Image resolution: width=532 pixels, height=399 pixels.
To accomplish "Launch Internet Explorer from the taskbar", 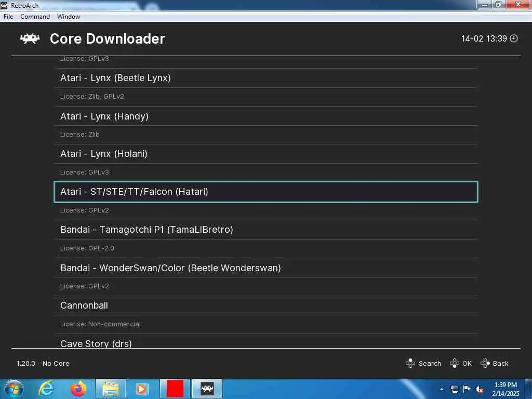I will click(x=46, y=389).
